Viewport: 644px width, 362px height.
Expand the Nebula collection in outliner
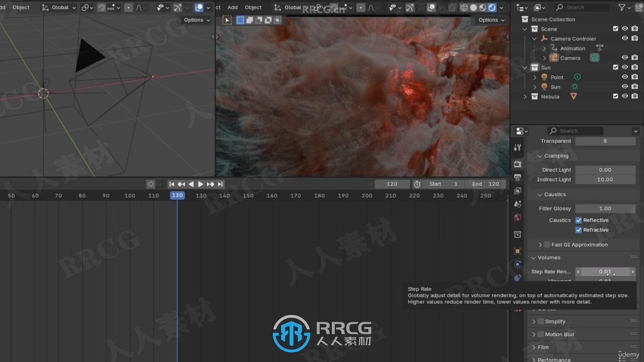coord(525,97)
